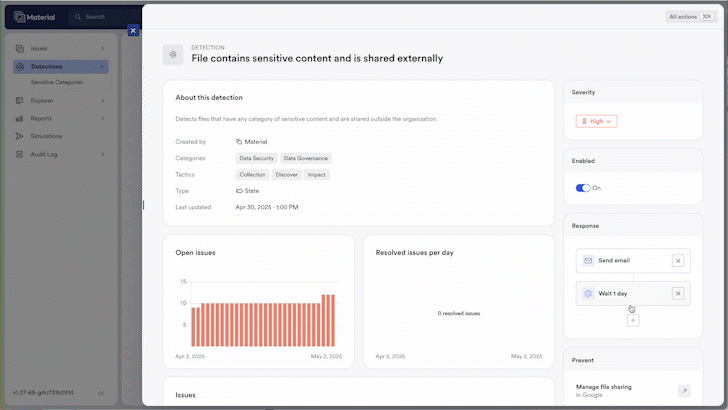Select Sensitive Categories under Detections
This screenshot has height=410, width=728.
57,82
